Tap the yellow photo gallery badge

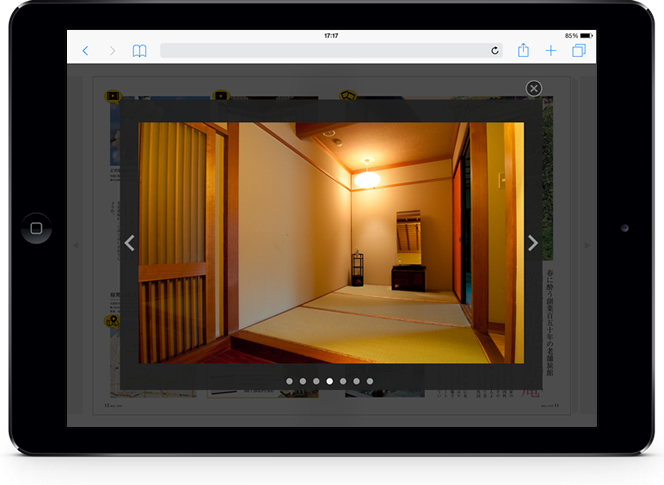tap(348, 95)
